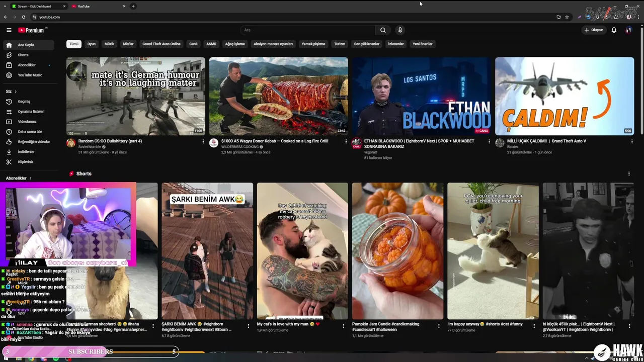This screenshot has height=362, width=644.
Task: Select the Tümü filter chip
Action: 74,44
